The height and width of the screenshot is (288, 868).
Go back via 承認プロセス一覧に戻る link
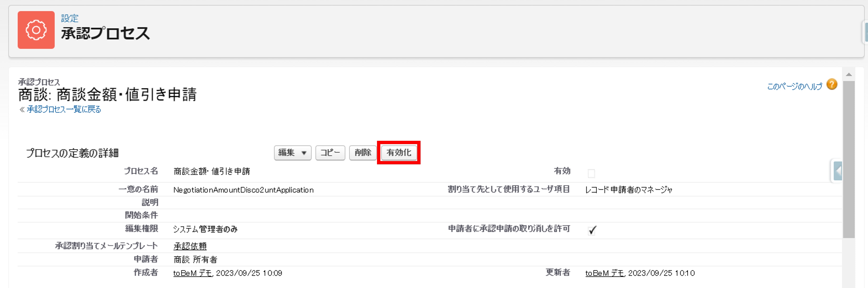tap(64, 109)
